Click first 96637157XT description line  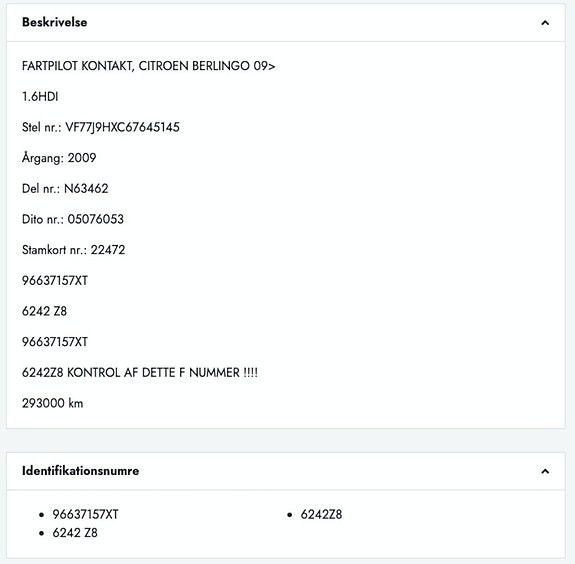click(55, 281)
